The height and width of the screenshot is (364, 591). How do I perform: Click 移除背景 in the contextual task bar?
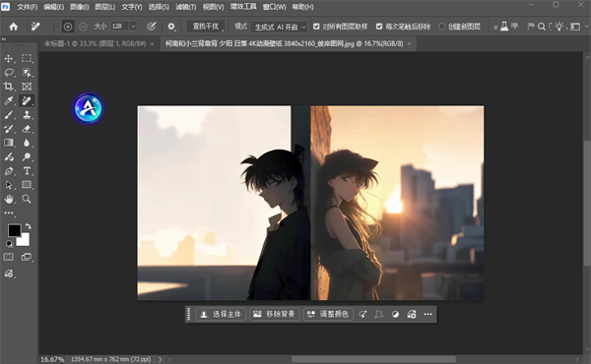tap(275, 314)
